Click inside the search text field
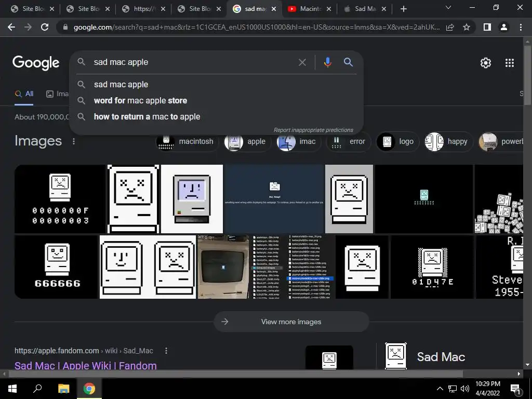The height and width of the screenshot is (399, 532). tap(193, 62)
